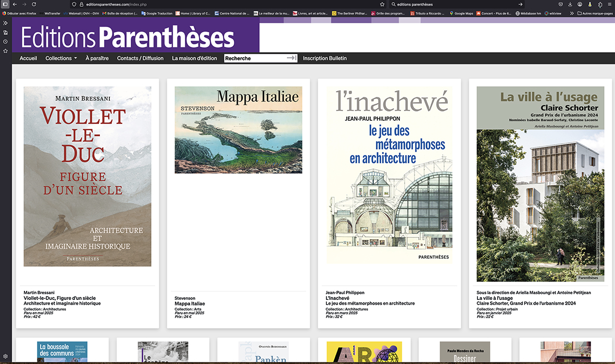Click 'Prix : 42 €' text
This screenshot has width=615, height=364.
32,317
